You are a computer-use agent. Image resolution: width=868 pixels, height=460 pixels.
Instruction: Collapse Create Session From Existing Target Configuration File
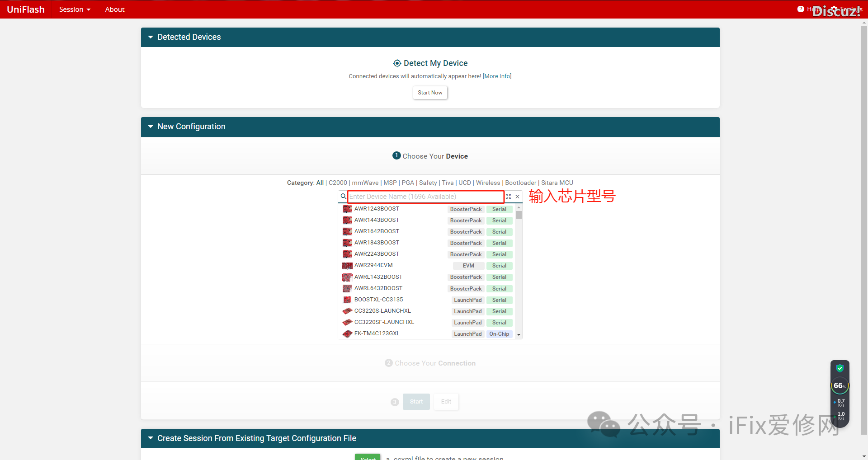tap(151, 438)
